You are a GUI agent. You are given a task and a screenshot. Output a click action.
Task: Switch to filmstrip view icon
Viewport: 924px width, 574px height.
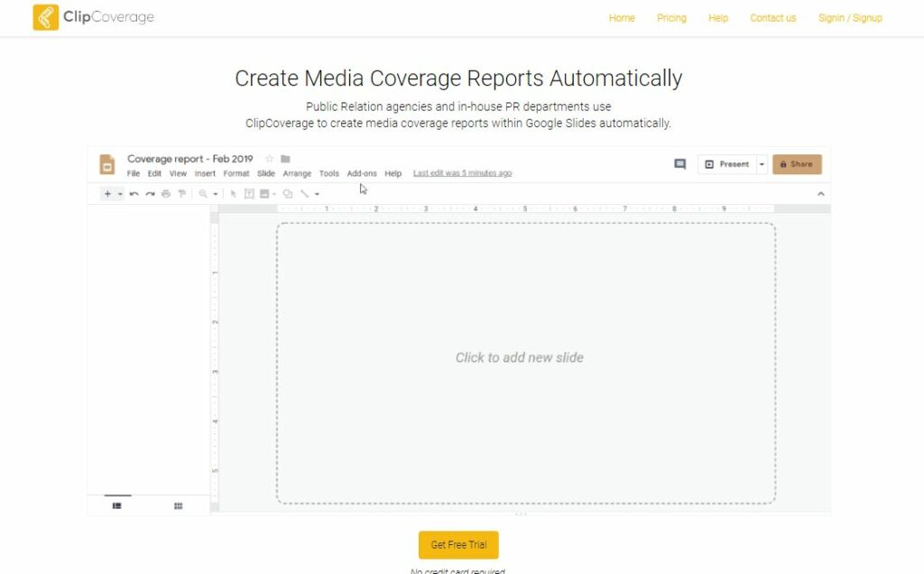point(116,505)
